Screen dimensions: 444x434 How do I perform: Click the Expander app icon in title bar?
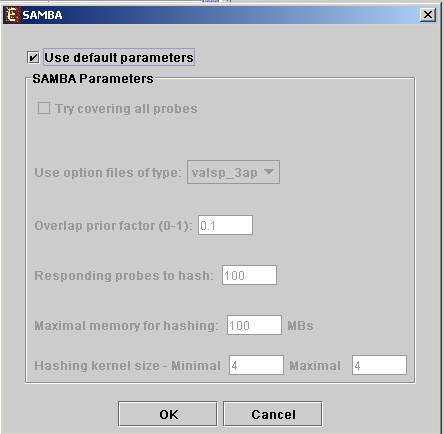click(x=12, y=15)
